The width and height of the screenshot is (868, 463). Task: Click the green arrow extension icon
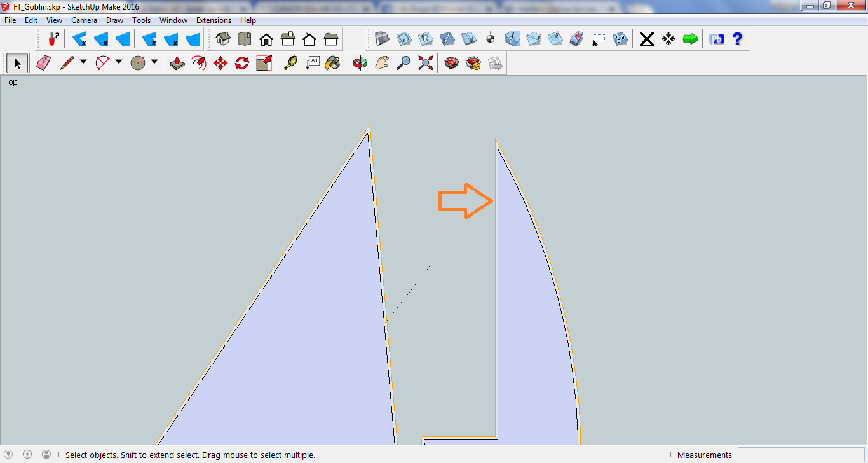pyautogui.click(x=690, y=39)
